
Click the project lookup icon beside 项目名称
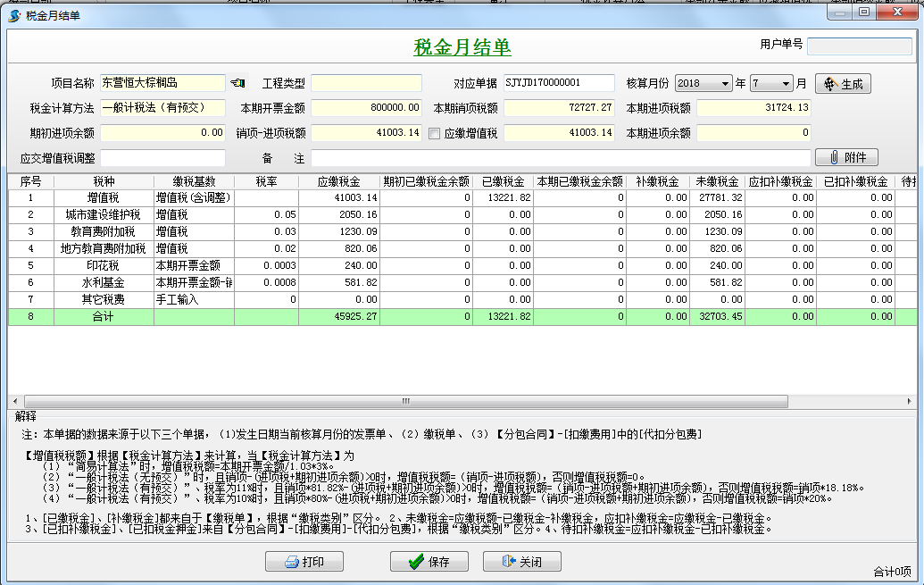point(237,83)
